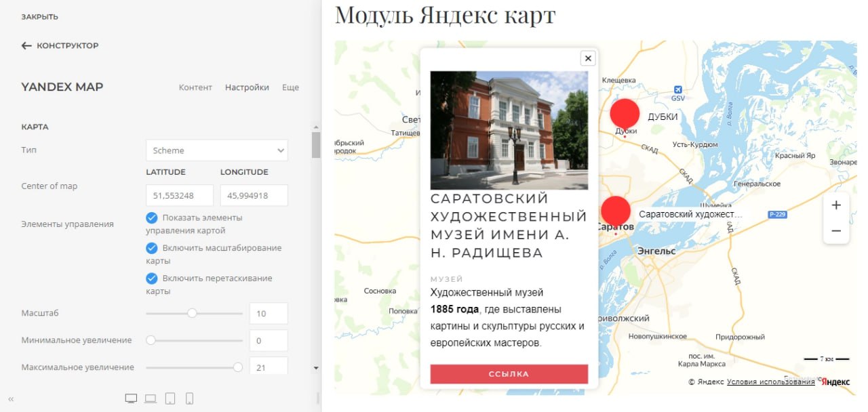Click the Масштаб slider handle
The image size is (868, 412).
(x=192, y=313)
